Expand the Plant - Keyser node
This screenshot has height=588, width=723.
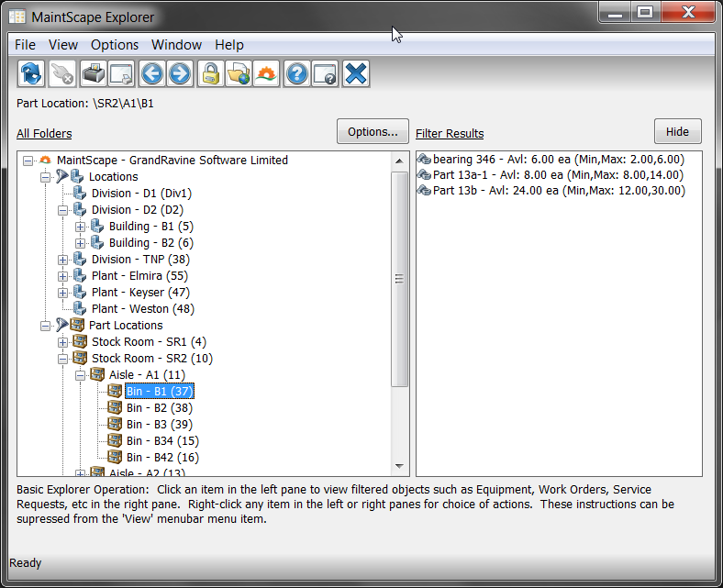pos(62,293)
